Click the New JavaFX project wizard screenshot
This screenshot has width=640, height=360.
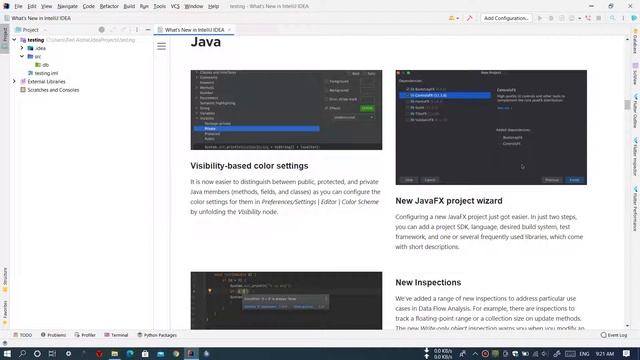tap(491, 127)
